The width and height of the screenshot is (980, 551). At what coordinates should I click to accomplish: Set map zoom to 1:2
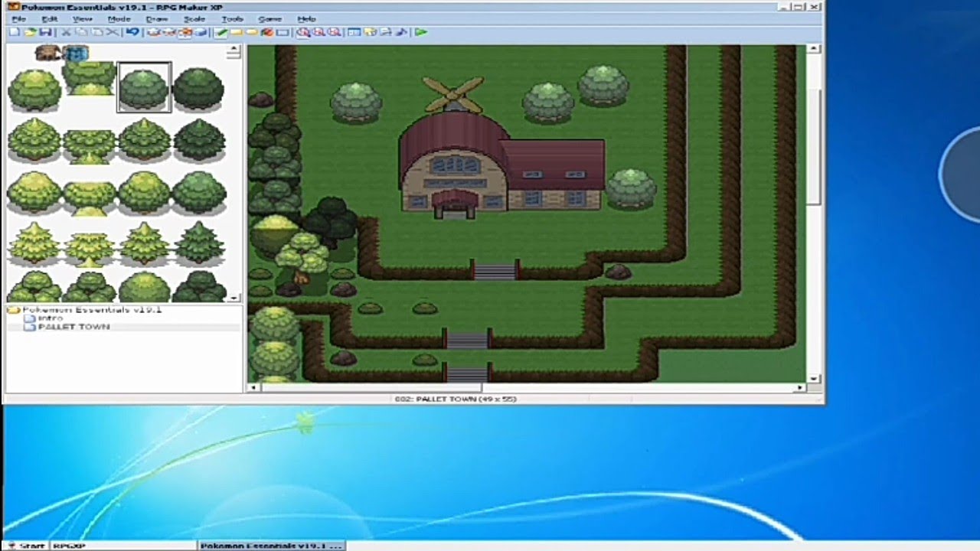[318, 32]
